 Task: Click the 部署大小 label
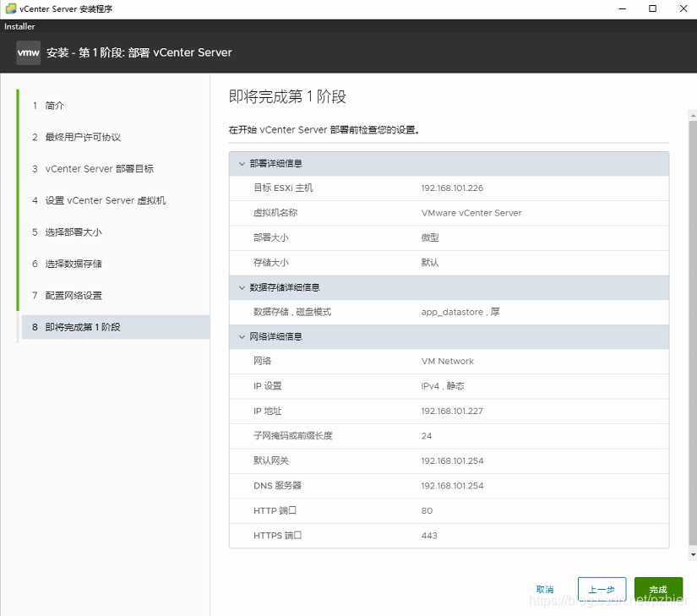[270, 237]
